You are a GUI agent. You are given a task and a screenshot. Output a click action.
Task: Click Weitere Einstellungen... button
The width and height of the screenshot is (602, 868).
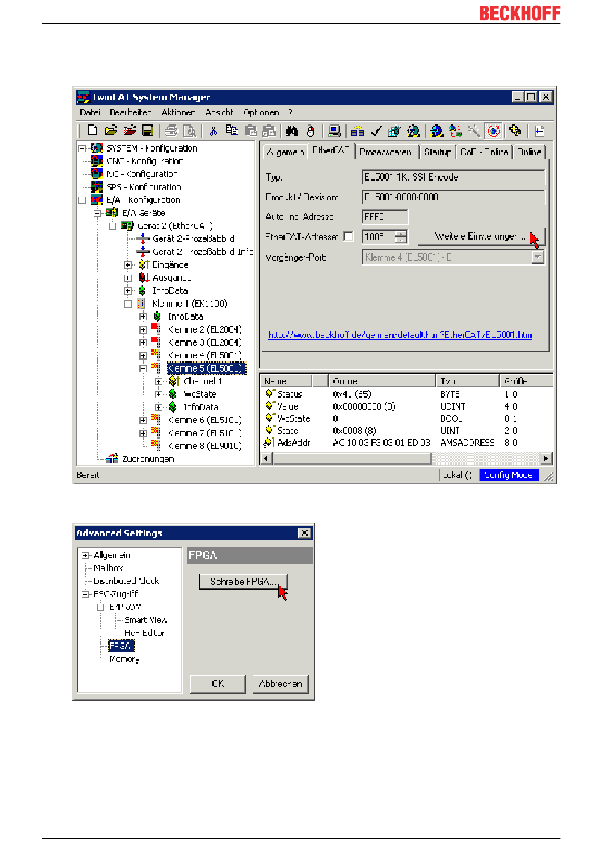coord(480,236)
